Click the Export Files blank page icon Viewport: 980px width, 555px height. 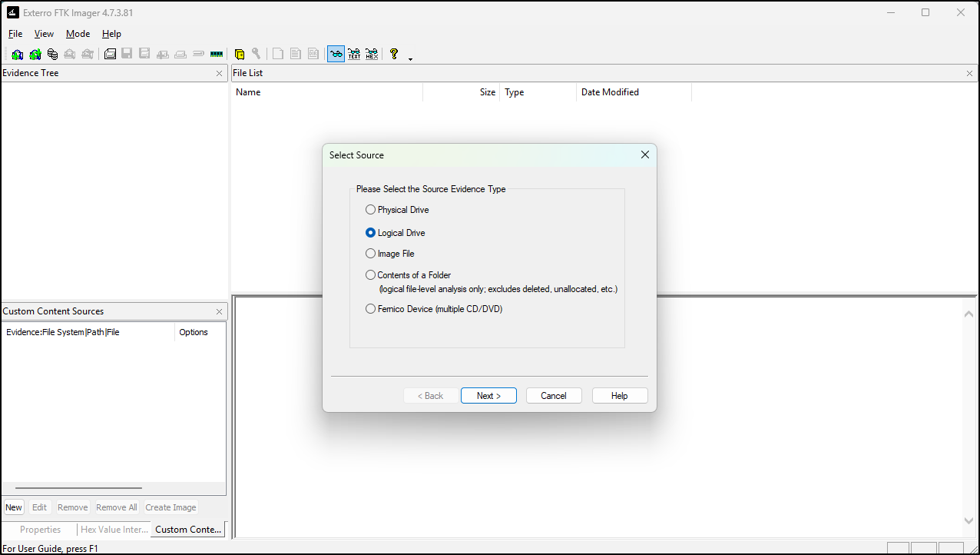pyautogui.click(x=278, y=54)
